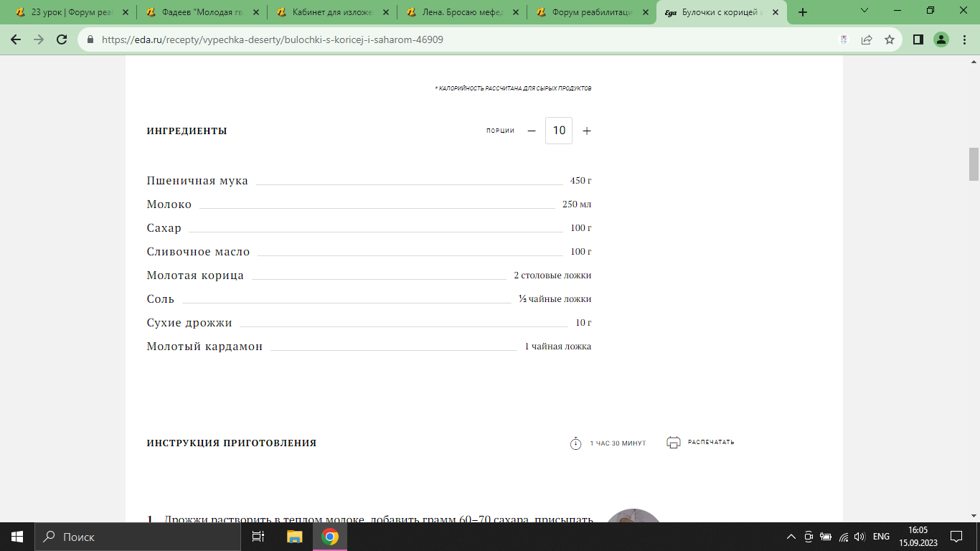This screenshot has height=551, width=980.
Task: Reload the page with the refresh icon
Action: click(x=62, y=40)
